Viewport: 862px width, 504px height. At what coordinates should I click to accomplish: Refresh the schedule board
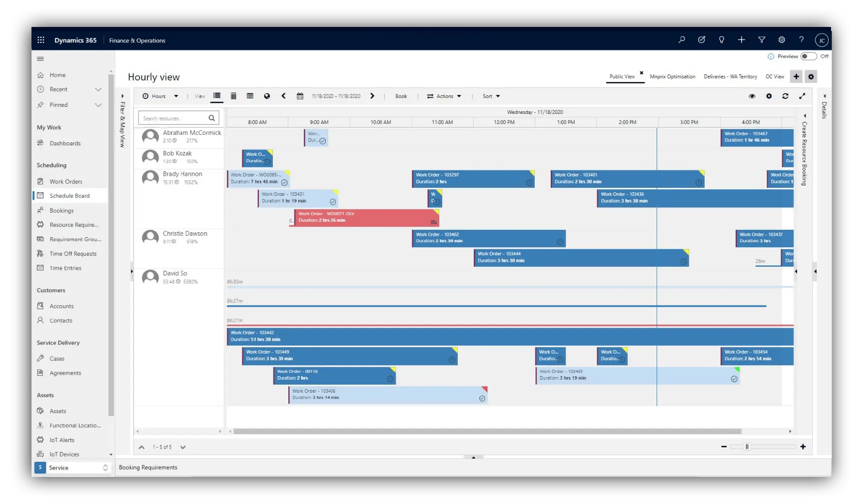(x=785, y=96)
